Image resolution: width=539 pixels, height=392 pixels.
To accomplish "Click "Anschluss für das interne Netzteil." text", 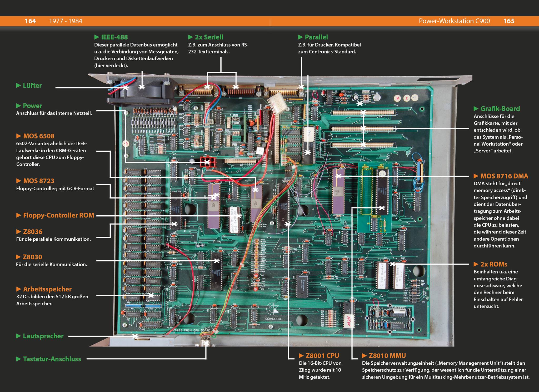I will (54, 113).
